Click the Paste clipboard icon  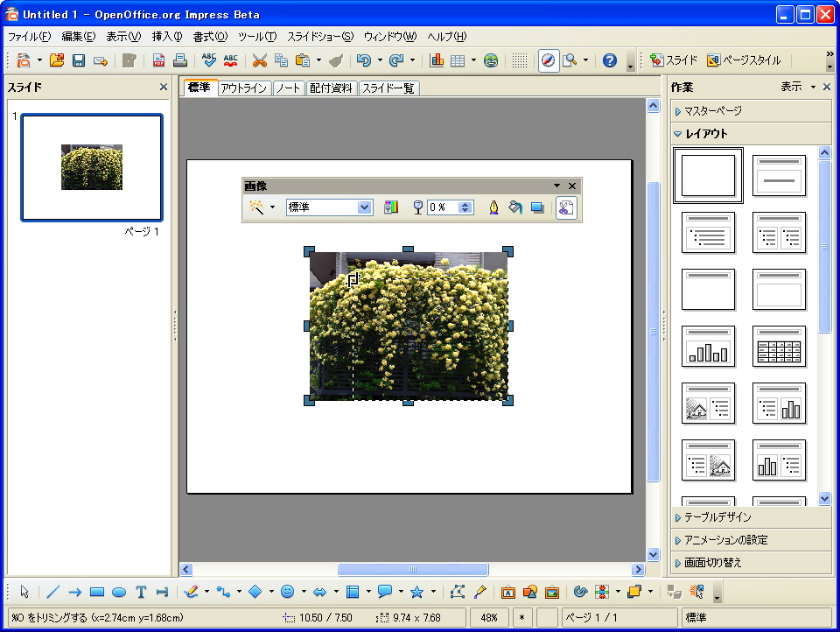click(x=303, y=60)
